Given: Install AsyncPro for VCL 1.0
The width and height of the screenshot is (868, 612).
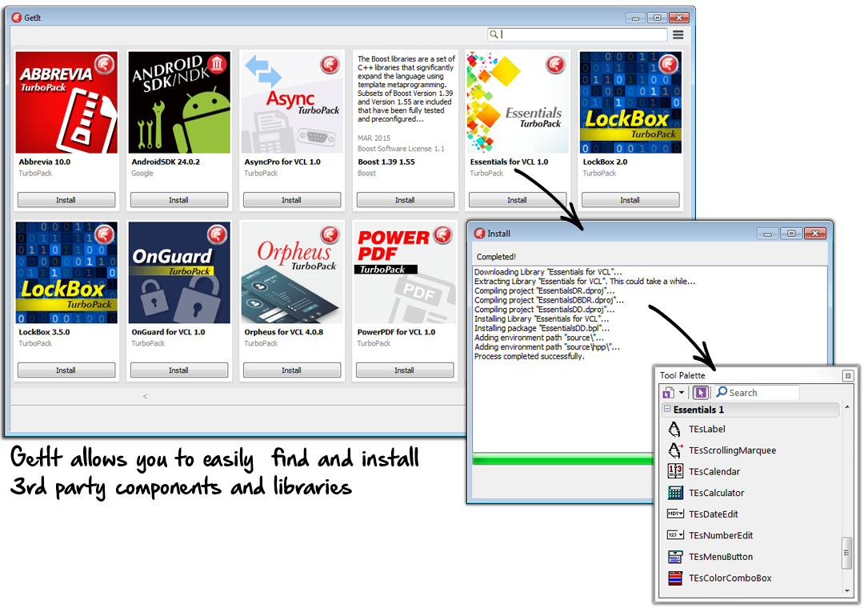Looking at the screenshot, I should pos(292,200).
